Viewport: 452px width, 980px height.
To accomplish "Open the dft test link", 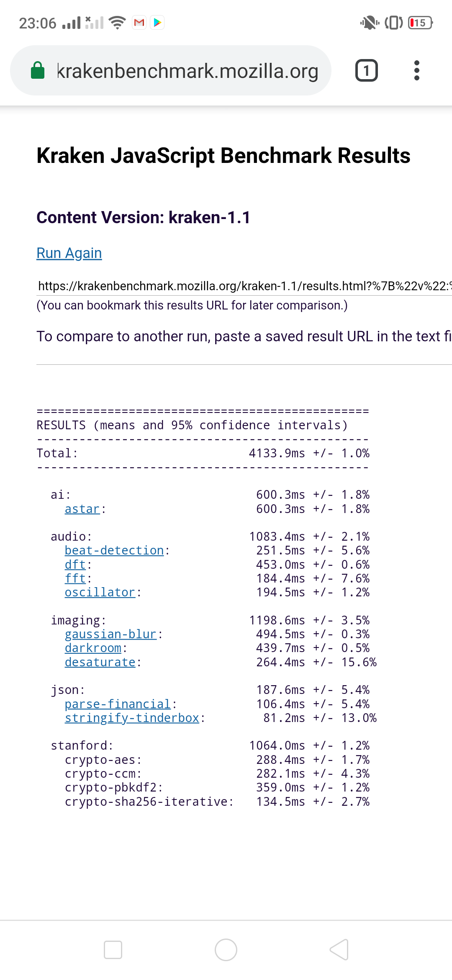I will pos(75,565).
